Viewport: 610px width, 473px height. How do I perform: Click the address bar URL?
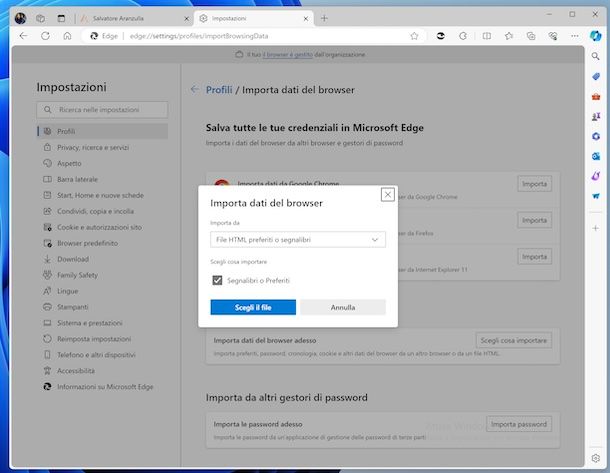tap(199, 36)
